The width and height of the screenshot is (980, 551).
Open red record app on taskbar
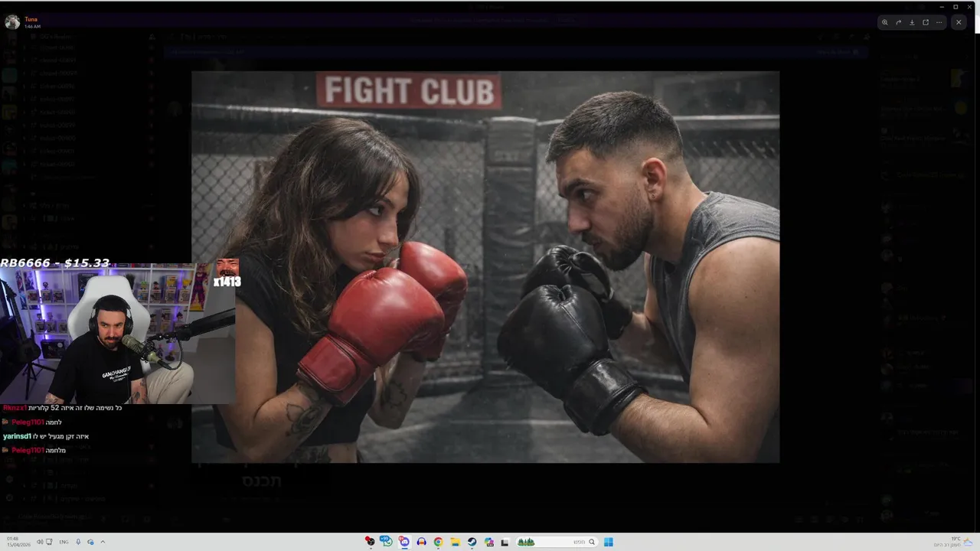tap(370, 542)
